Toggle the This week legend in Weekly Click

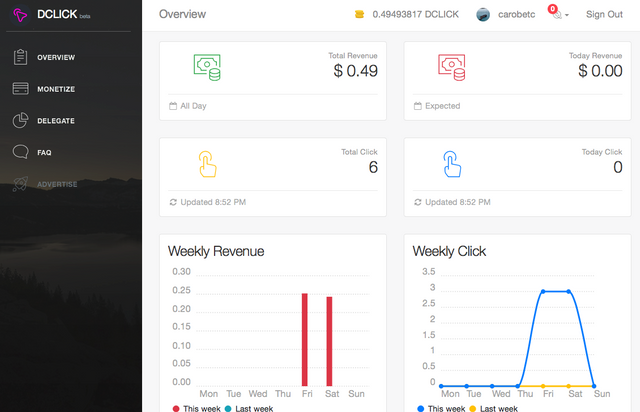point(441,408)
